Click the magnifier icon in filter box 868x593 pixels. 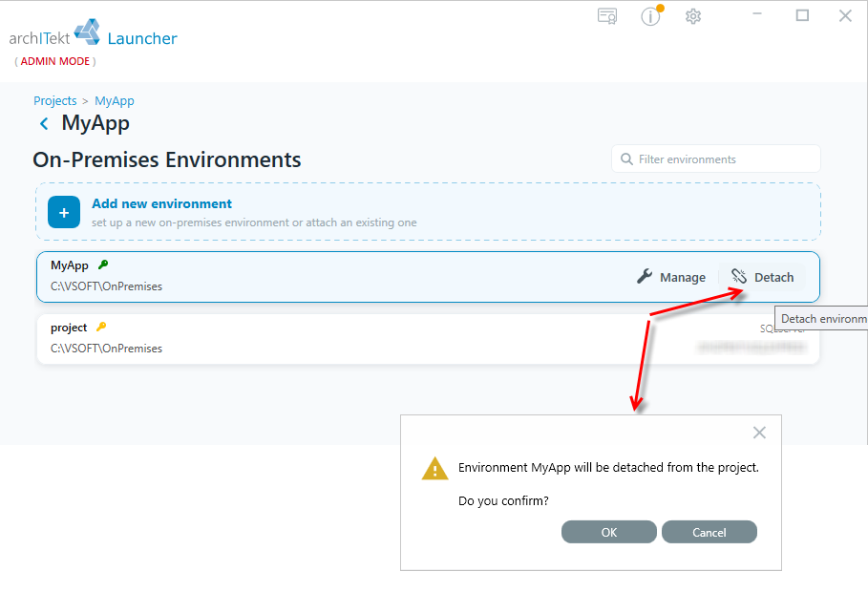[626, 159]
